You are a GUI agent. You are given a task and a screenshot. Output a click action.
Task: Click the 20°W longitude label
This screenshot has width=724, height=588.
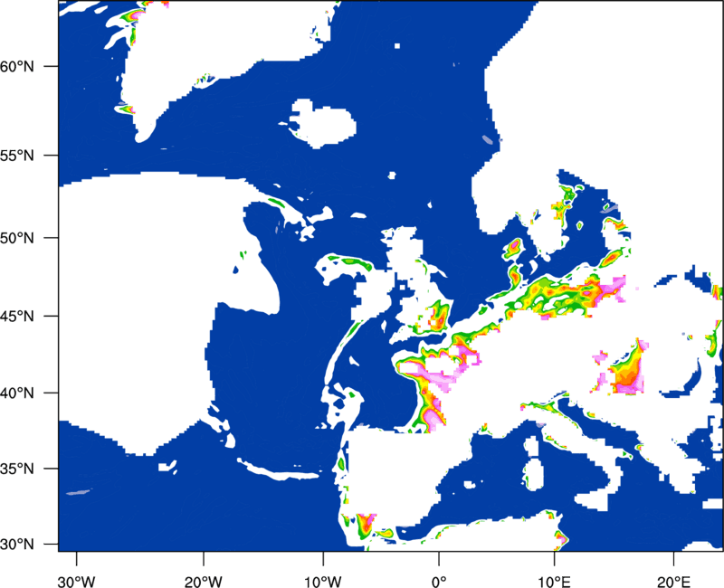coord(204,582)
